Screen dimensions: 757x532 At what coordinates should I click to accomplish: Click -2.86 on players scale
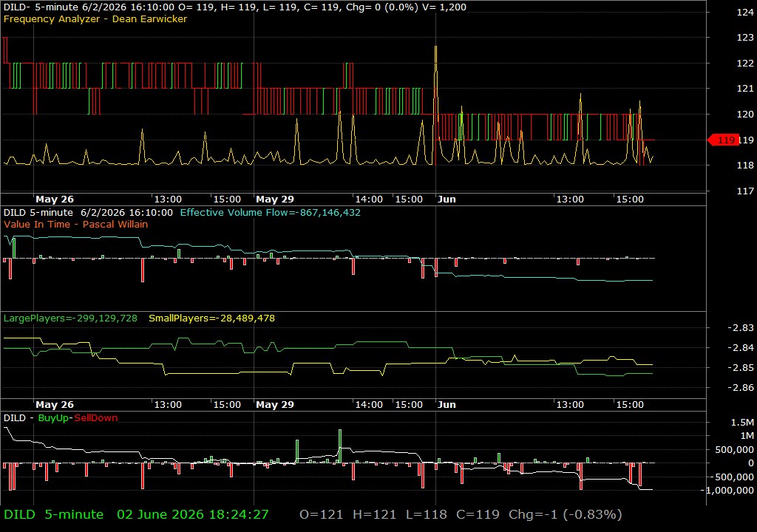coord(741,387)
